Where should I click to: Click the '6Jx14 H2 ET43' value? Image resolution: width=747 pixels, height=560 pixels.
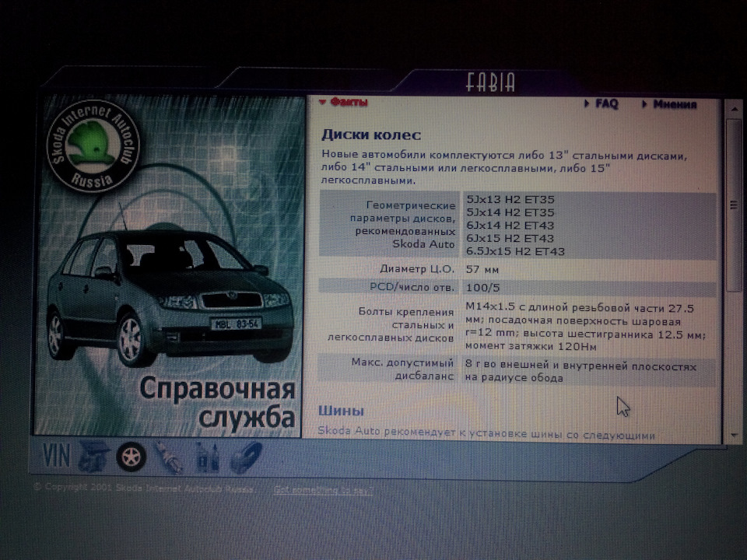(x=510, y=226)
